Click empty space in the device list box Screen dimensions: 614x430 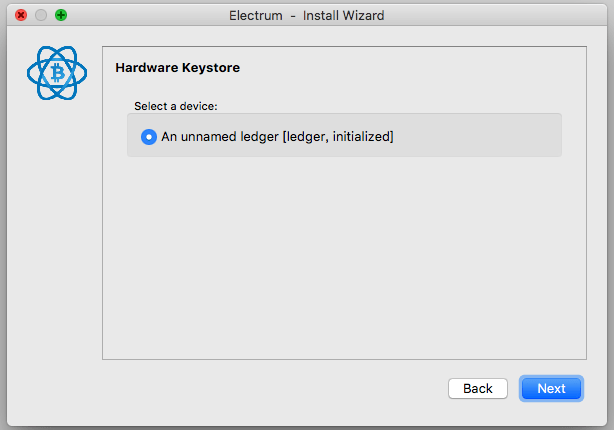coord(480,136)
